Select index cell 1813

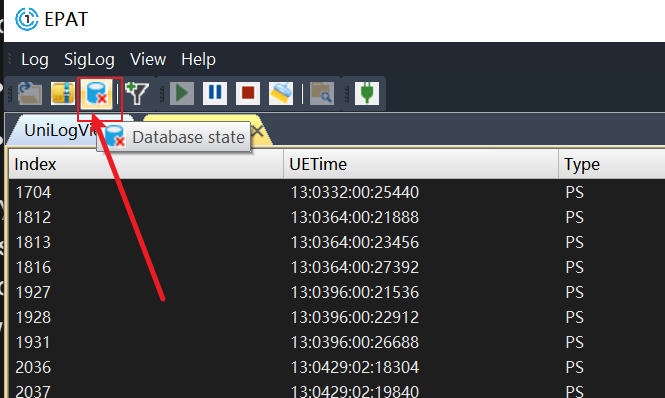34,242
